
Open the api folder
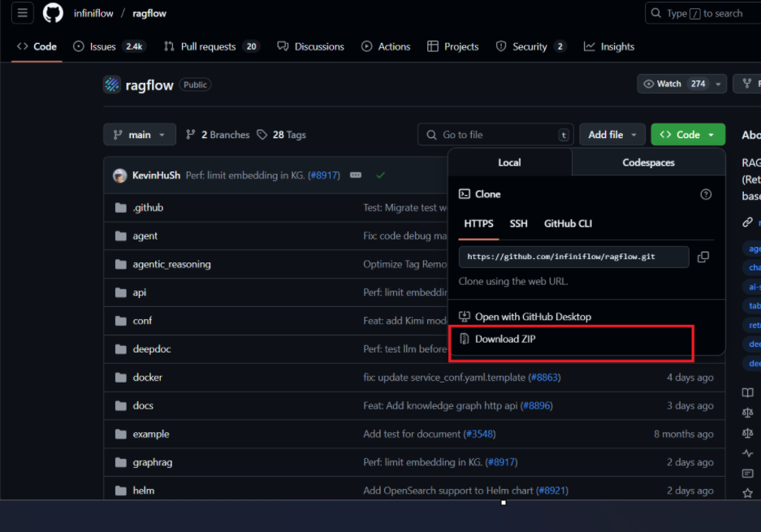(x=140, y=292)
